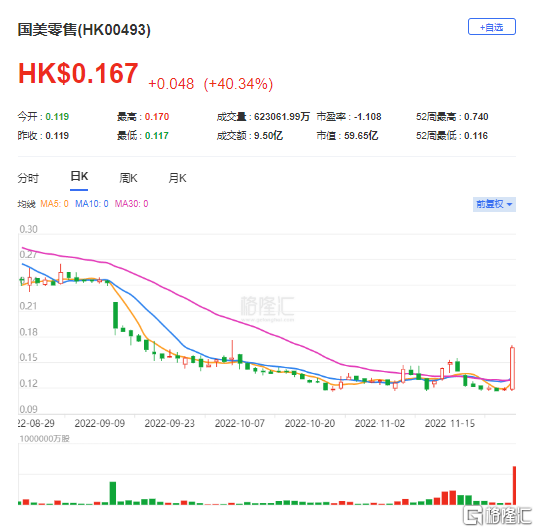The image size is (538, 532).
Task: Click the 2022-11-15 date axis label
Action: [x=450, y=423]
